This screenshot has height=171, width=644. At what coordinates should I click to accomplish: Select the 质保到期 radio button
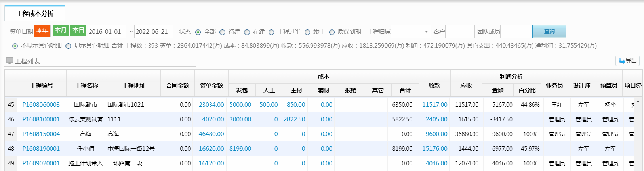click(332, 32)
